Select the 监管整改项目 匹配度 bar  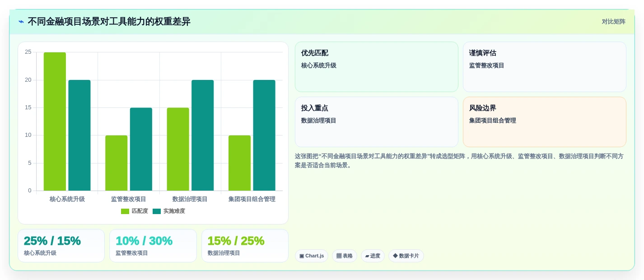pos(117,163)
